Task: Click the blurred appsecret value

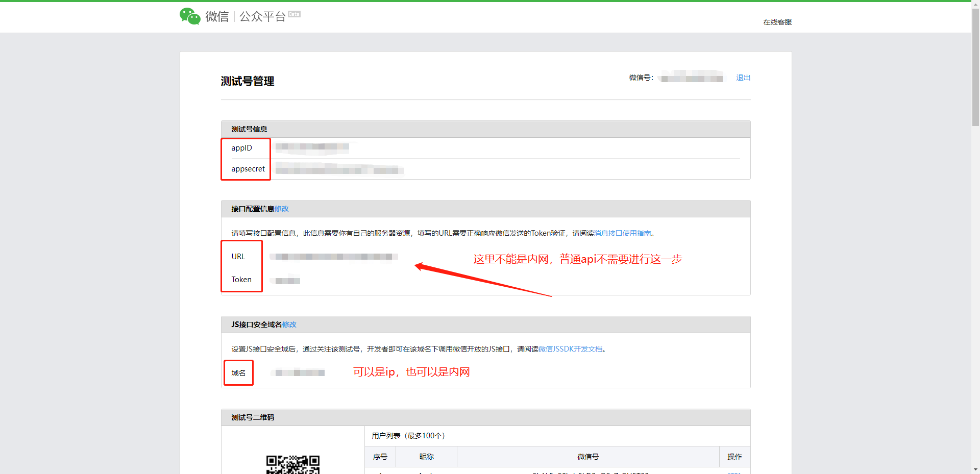Action: pyautogui.click(x=339, y=169)
